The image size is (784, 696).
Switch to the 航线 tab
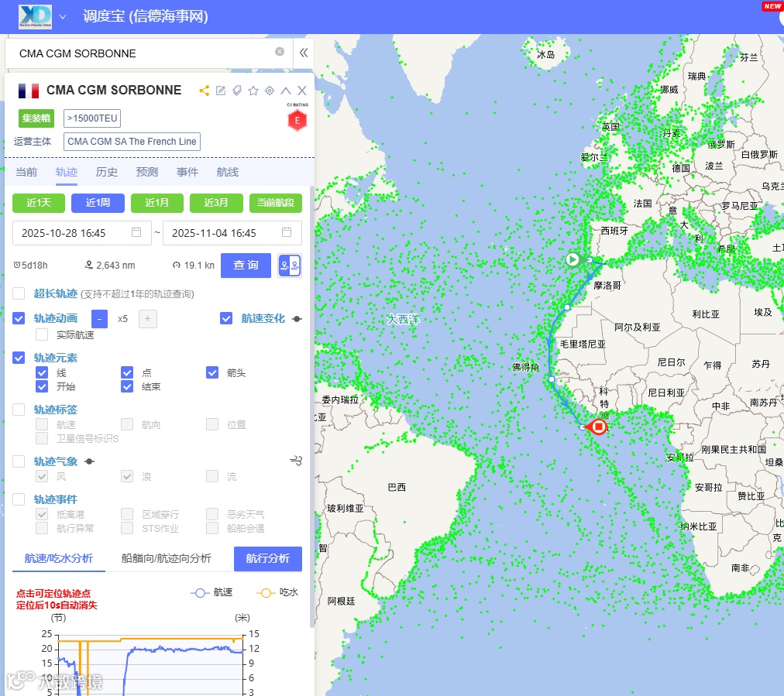point(228,173)
